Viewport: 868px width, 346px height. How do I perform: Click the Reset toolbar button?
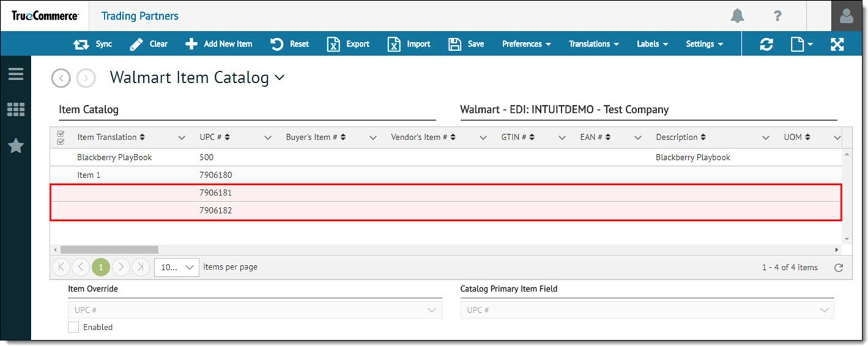[290, 44]
